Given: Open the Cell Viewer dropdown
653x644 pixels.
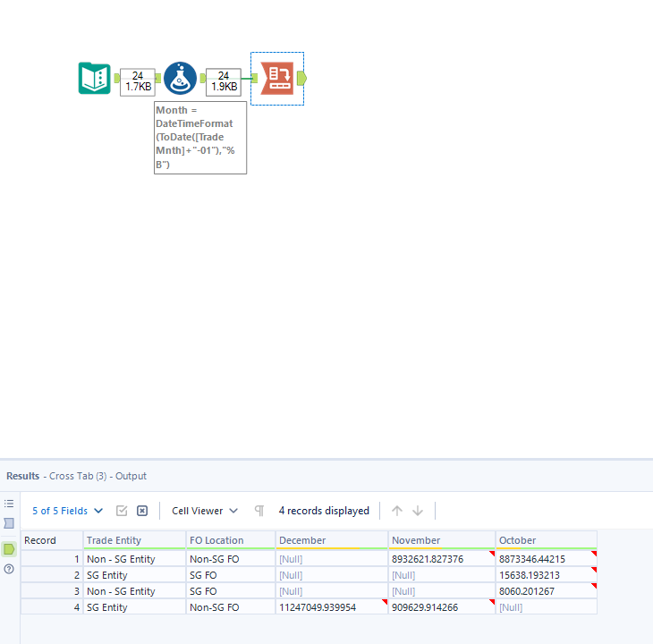Looking at the screenshot, I should tap(205, 511).
